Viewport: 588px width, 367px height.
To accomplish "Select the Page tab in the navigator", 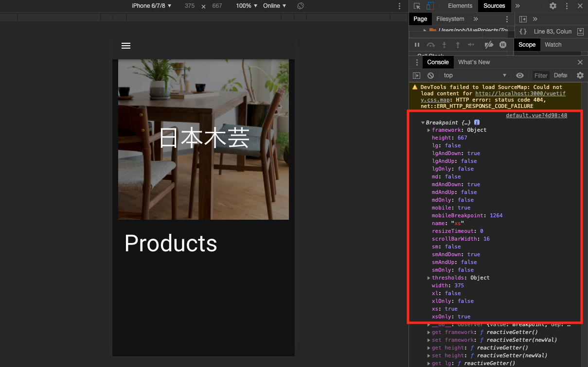I will pos(420,19).
